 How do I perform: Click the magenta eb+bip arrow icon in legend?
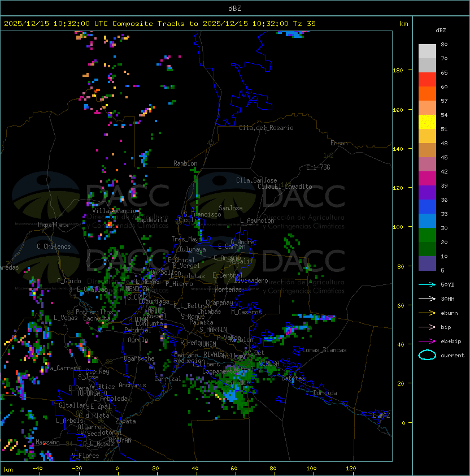click(427, 341)
